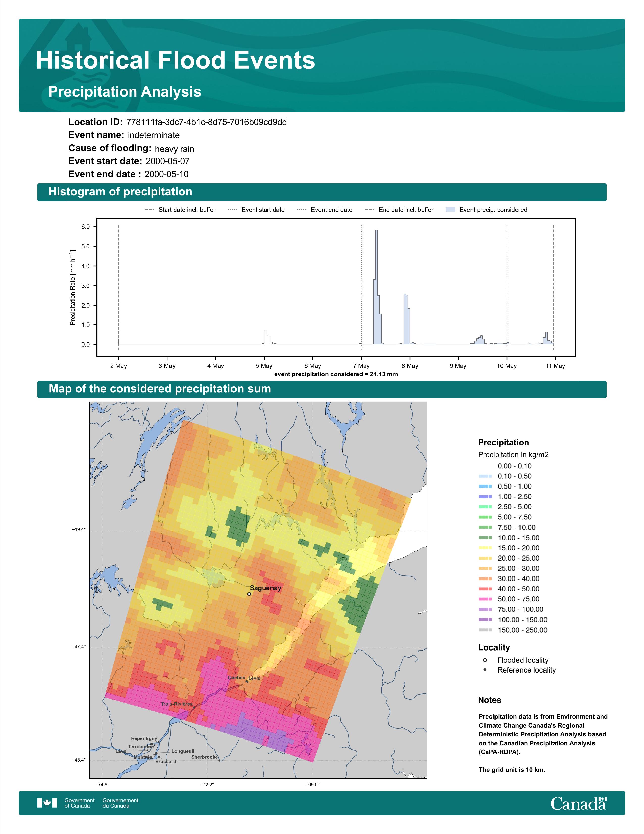Click the 75.00 - 100.00 precipitation swatch

coord(485,610)
